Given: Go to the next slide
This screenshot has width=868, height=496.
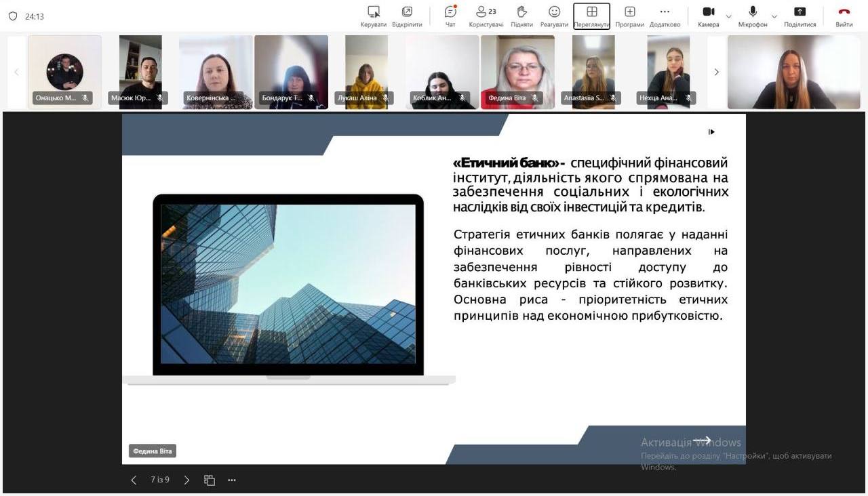Looking at the screenshot, I should coord(187,480).
